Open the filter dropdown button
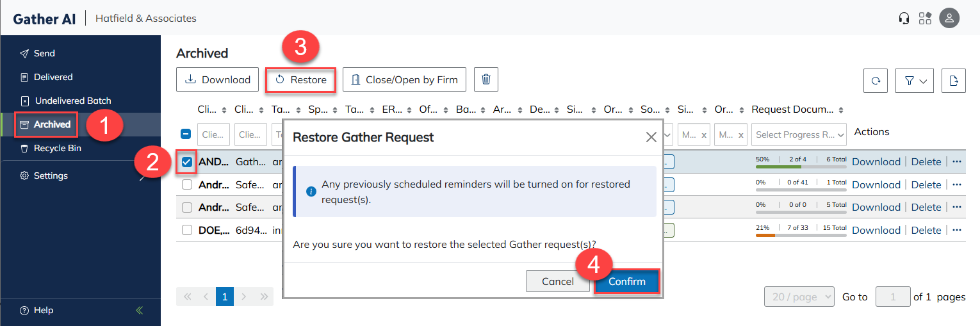This screenshot has height=326, width=980. [914, 81]
